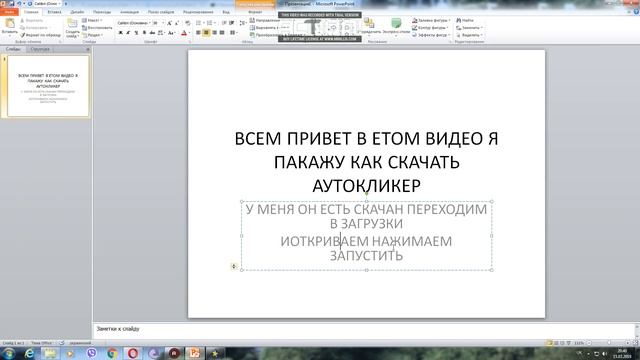This screenshot has height=360, width=640.
Task: Click the AutoFit options button beside the text box
Action: (x=234, y=267)
